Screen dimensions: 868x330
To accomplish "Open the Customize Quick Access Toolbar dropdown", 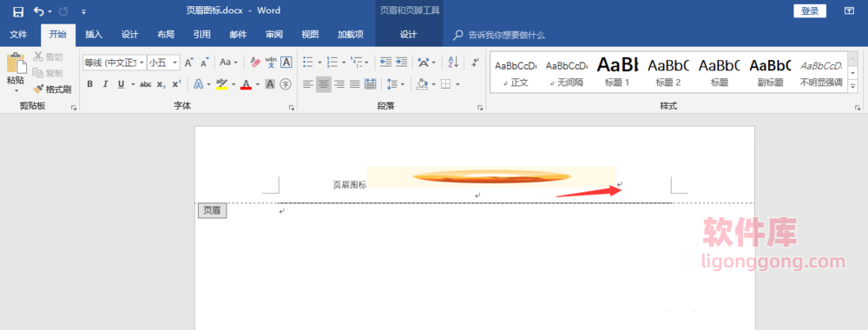I will pyautogui.click(x=83, y=11).
